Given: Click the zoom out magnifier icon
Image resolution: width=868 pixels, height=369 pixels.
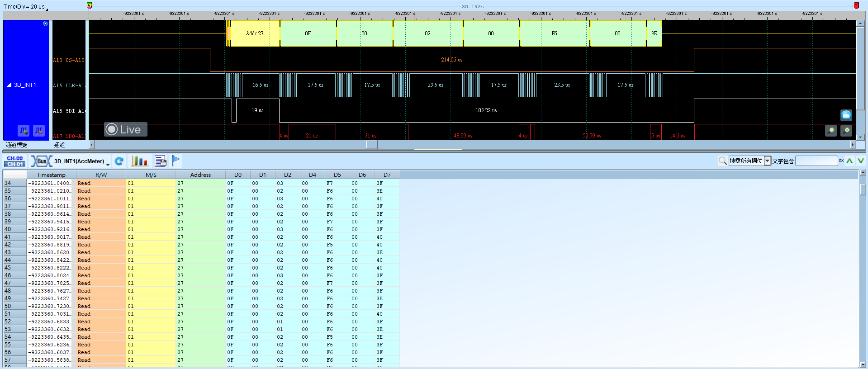Looking at the screenshot, I should [x=831, y=131].
